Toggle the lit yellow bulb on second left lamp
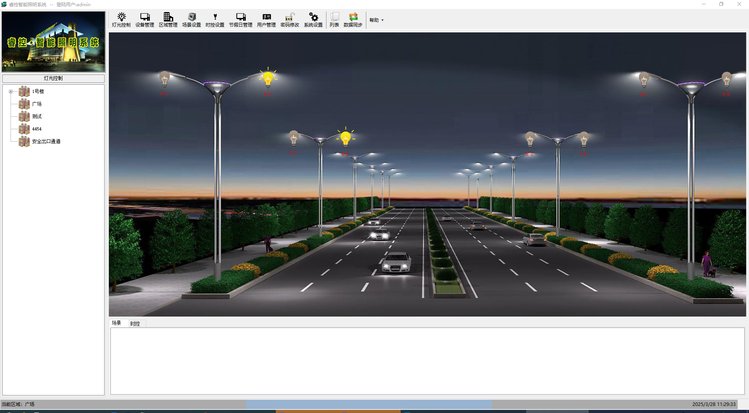Viewport: 749px width, 413px height. click(346, 137)
